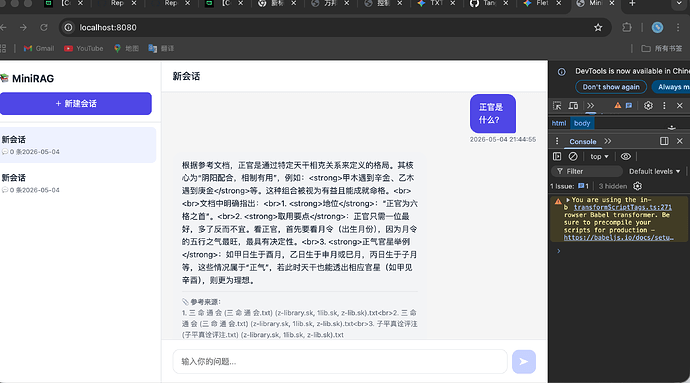Toggle the console sidebar panel
Image resolution: width=690 pixels, height=383 pixels.
[x=557, y=156]
